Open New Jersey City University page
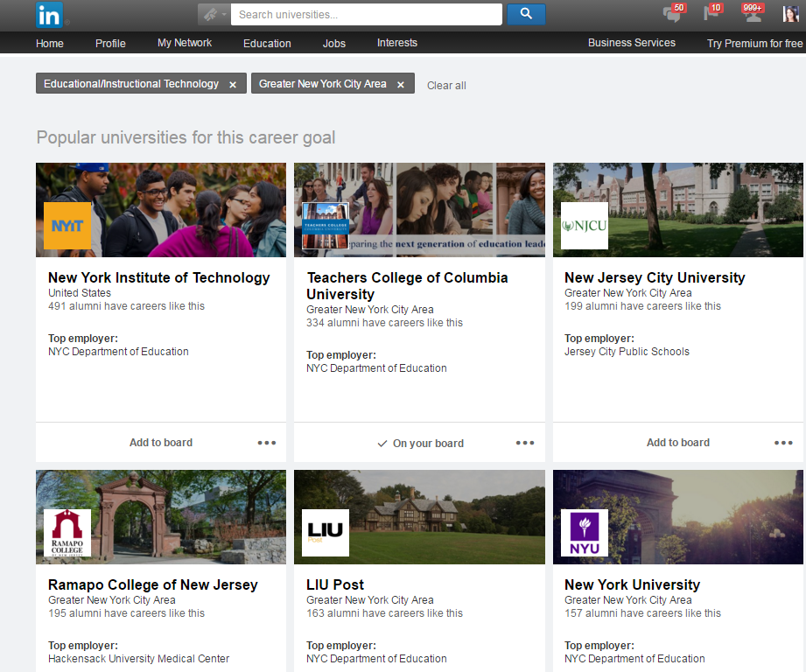The height and width of the screenshot is (672, 806). click(x=655, y=277)
